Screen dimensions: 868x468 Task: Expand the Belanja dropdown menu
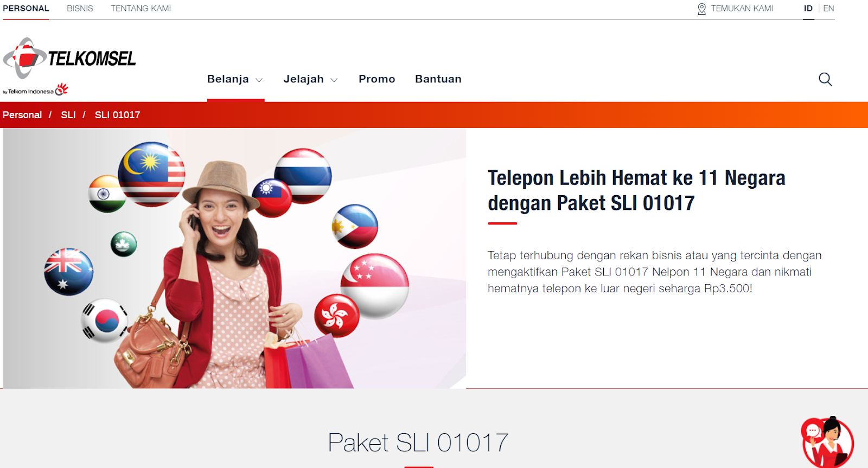235,79
